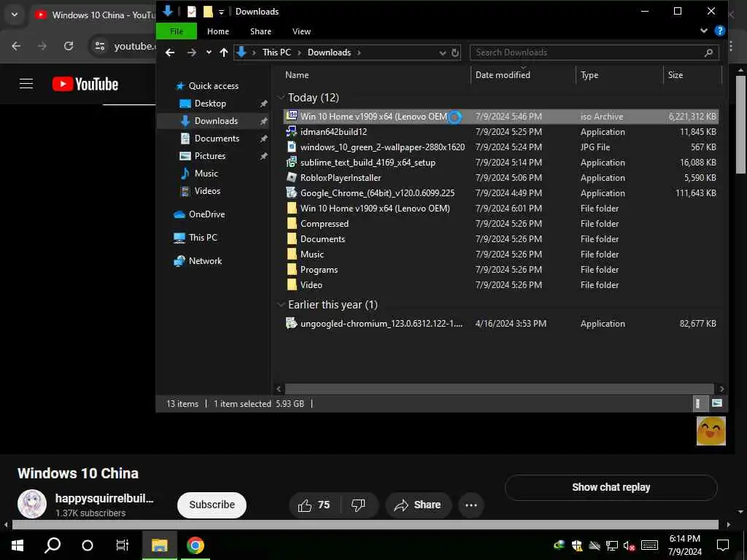Open Music in navigation pane
747x560 pixels.
pos(206,174)
